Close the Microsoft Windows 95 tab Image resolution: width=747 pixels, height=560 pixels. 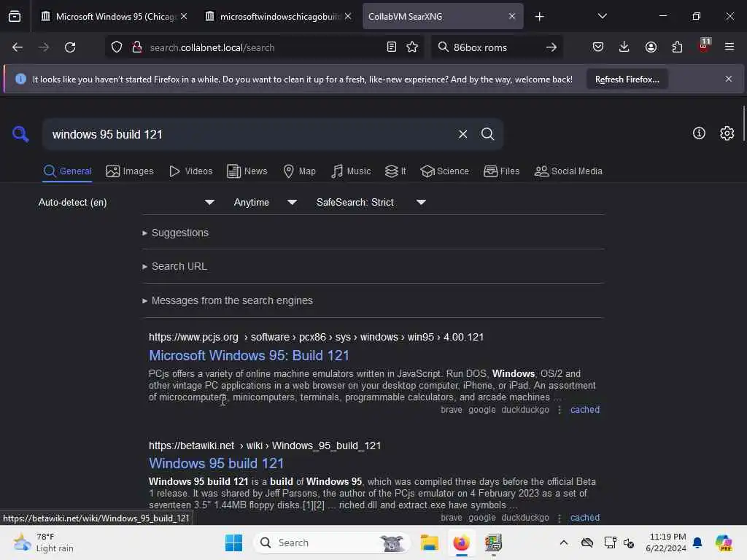184,17
